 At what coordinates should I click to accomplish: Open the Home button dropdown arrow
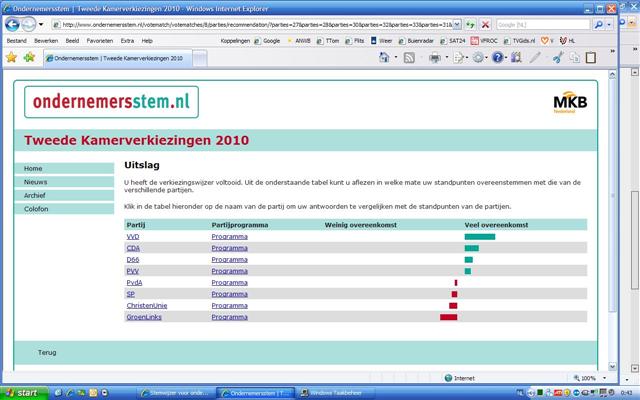396,58
